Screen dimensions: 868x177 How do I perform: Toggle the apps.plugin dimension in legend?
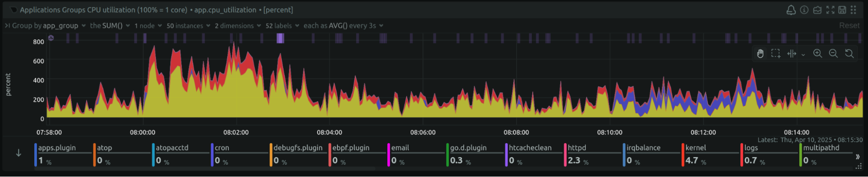coord(63,155)
